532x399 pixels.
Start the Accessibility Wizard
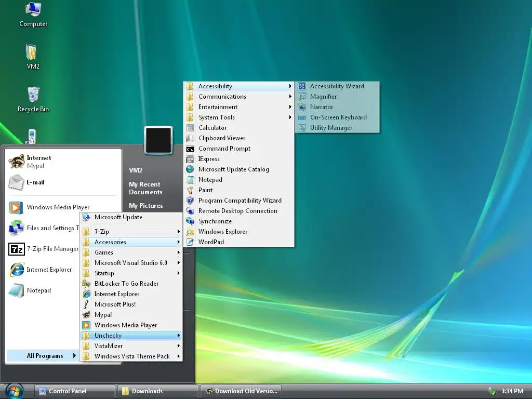click(x=338, y=86)
